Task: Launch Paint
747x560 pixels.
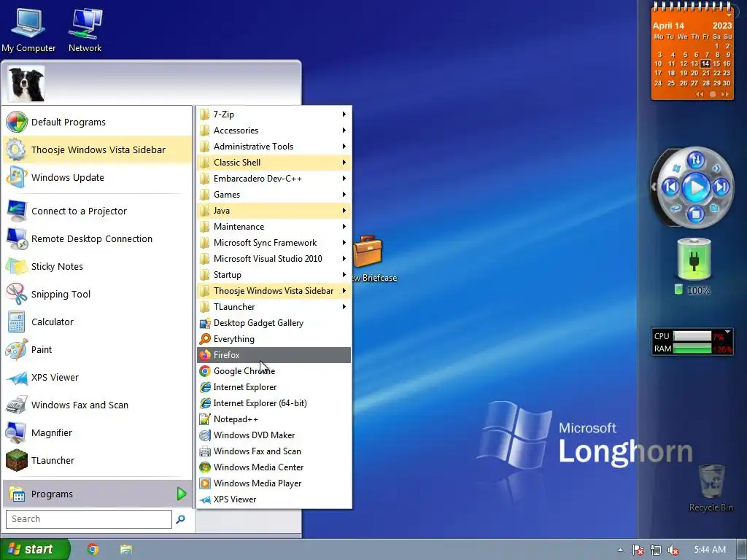Action: (x=97, y=349)
